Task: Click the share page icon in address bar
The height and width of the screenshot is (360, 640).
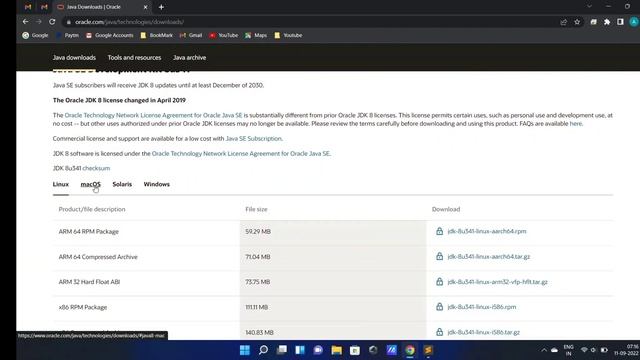Action: (x=564, y=22)
